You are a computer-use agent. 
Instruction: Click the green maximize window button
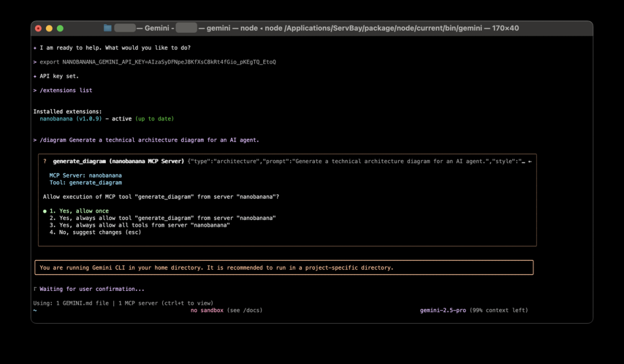[60, 28]
